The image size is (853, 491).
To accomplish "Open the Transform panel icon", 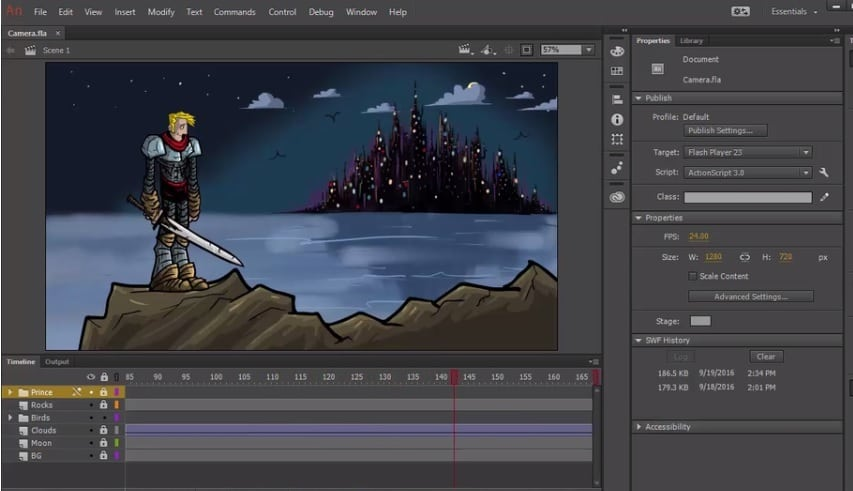I will pos(617,139).
